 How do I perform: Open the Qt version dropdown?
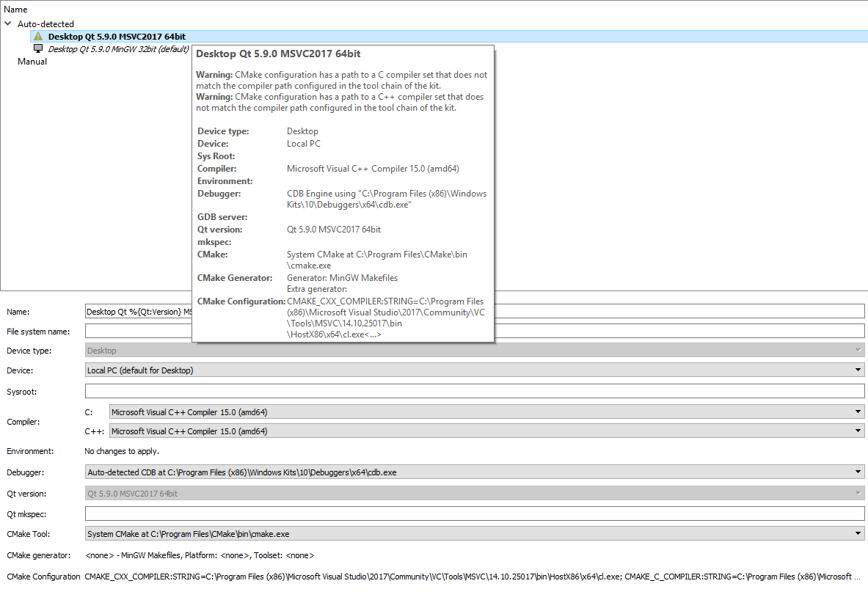[x=475, y=493]
